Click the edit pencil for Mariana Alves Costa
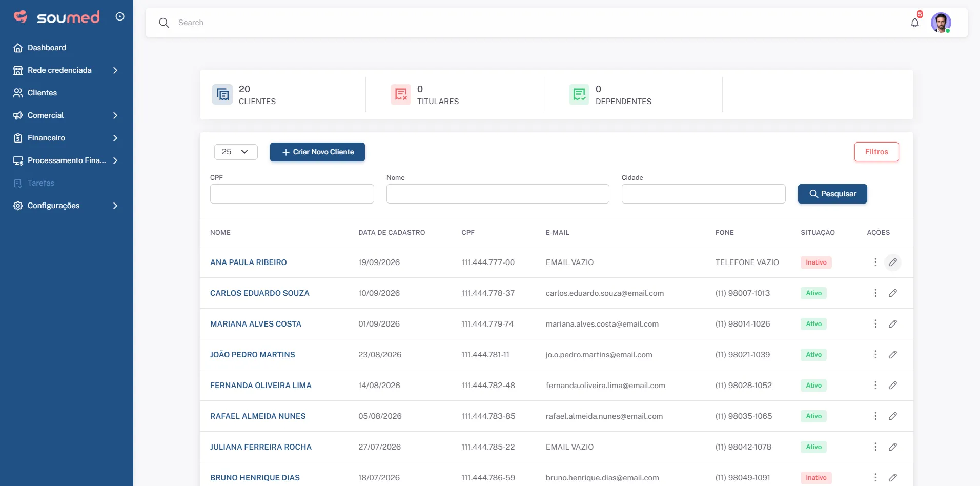This screenshot has height=486, width=980. [893, 324]
